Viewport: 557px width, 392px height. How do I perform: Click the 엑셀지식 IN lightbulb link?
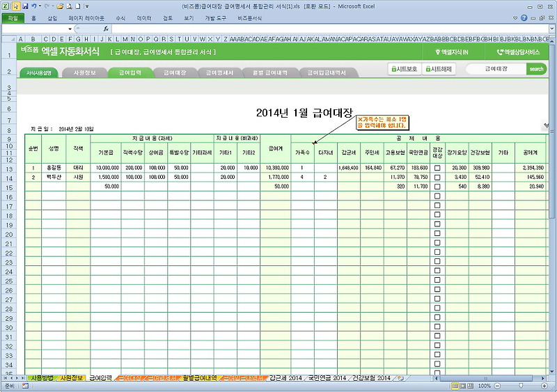click(452, 52)
